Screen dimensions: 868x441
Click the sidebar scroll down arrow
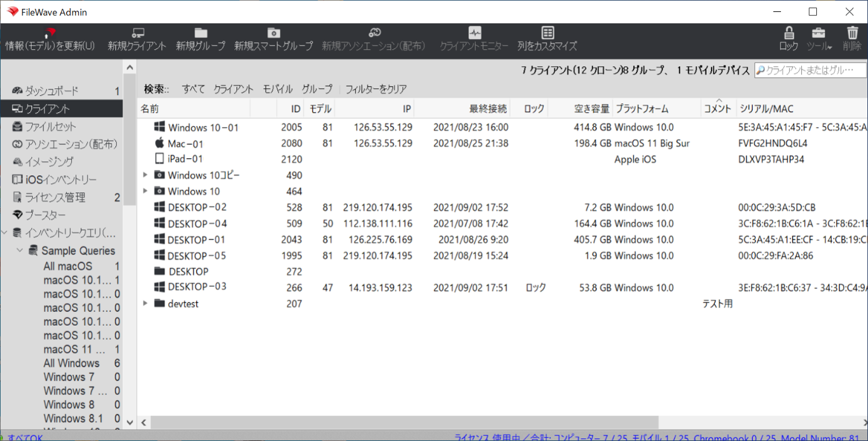(130, 422)
